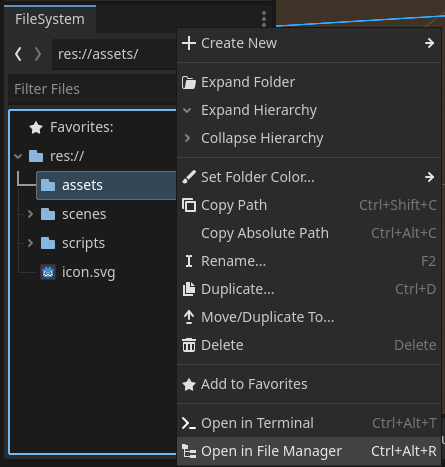Image resolution: width=445 pixels, height=467 pixels.
Task: Click the paintbrush icon for Set Folder Color
Action: tap(189, 177)
